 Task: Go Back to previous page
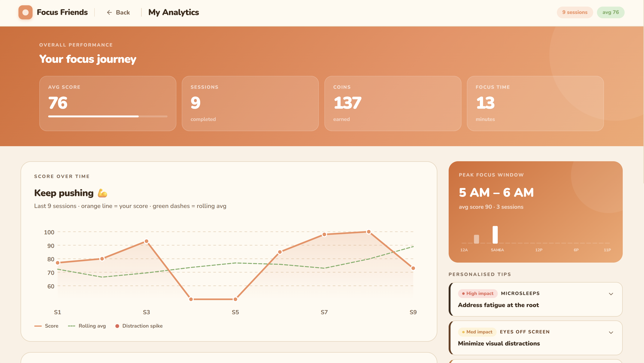click(123, 12)
